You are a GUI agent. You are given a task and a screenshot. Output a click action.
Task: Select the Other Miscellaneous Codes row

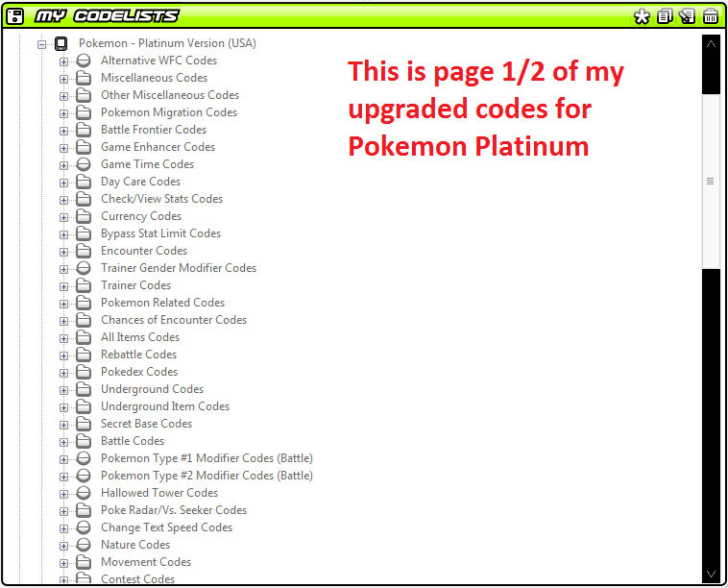point(170,95)
